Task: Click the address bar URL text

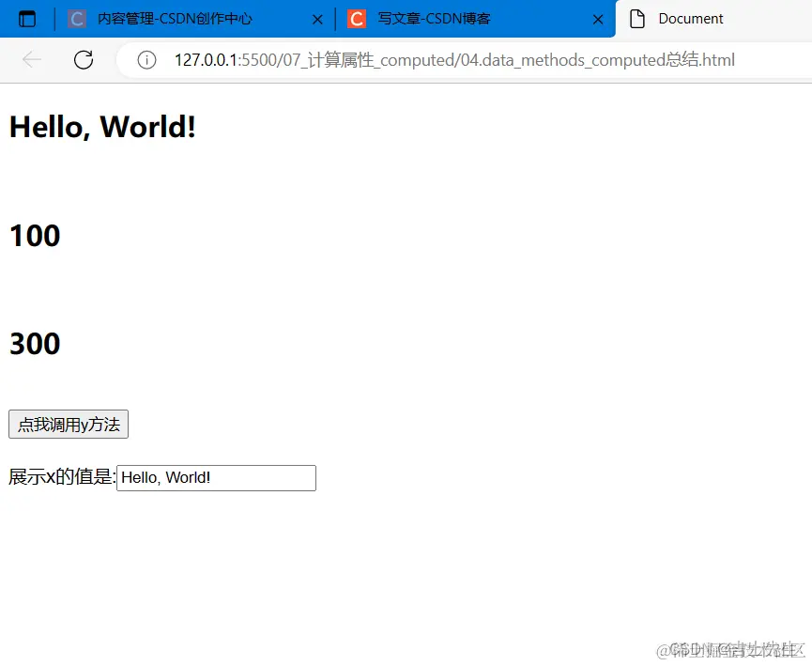Action: click(x=454, y=60)
